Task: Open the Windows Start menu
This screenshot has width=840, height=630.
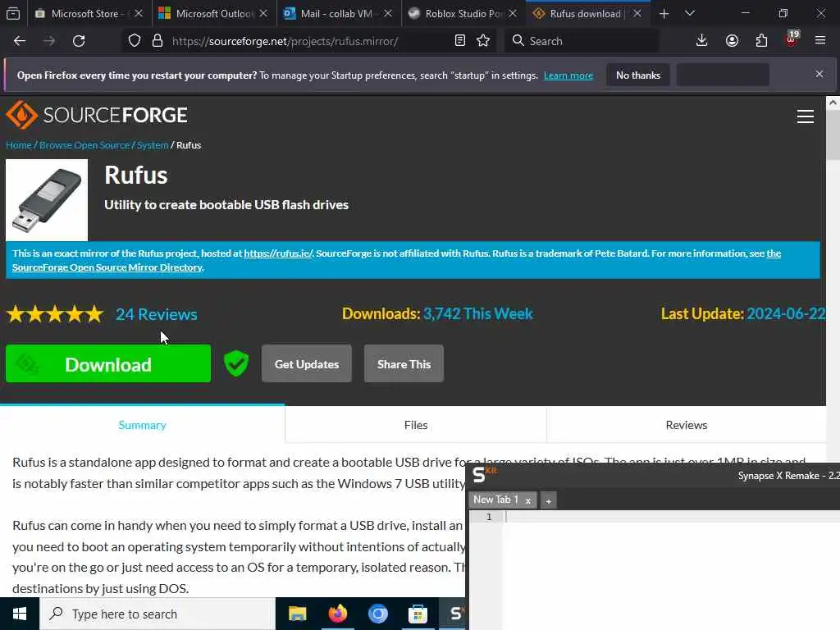Action: point(20,614)
